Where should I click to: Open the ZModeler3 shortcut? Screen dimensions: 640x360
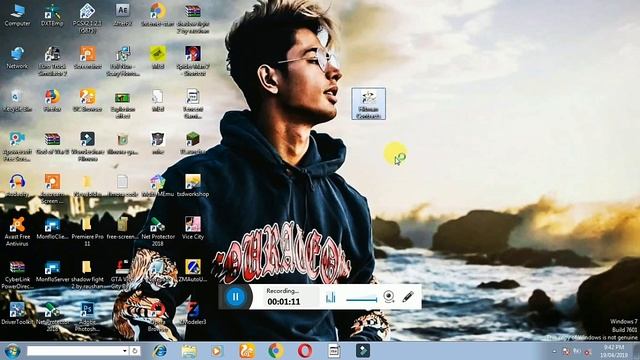coord(193,313)
